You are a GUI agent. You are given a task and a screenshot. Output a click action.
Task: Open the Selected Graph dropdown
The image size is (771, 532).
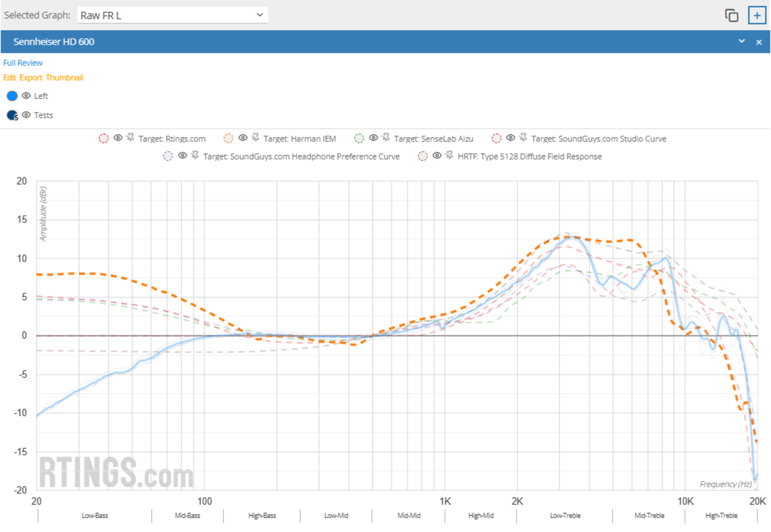click(172, 15)
